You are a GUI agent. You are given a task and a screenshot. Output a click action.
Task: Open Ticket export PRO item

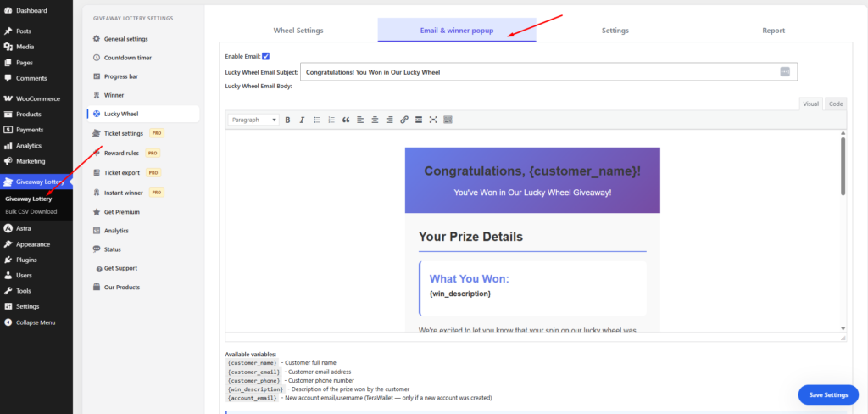[142, 173]
